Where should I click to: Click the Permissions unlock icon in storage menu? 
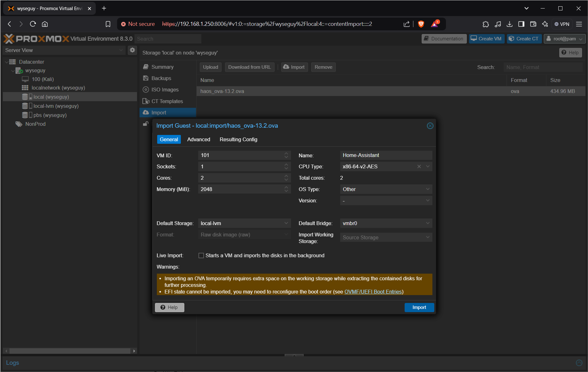click(x=146, y=124)
